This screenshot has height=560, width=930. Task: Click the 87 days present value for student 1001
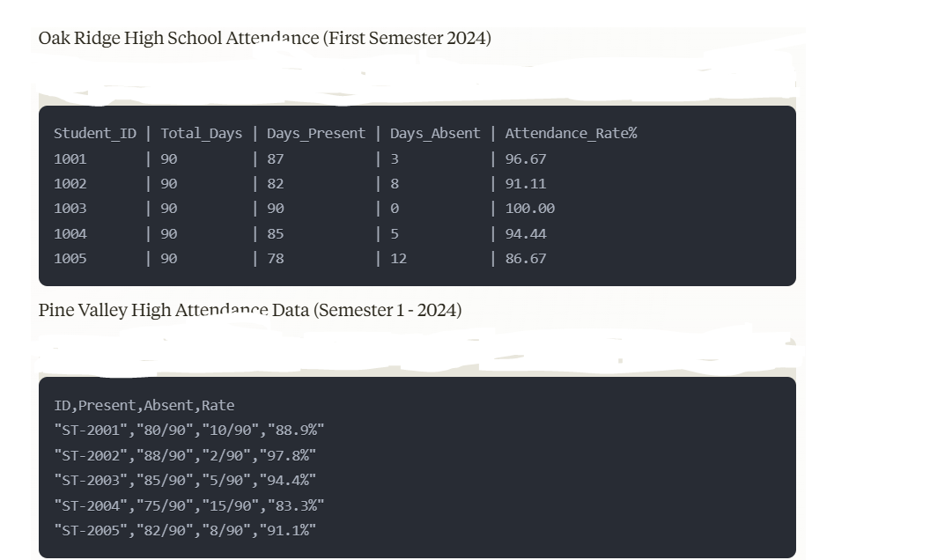275,159
